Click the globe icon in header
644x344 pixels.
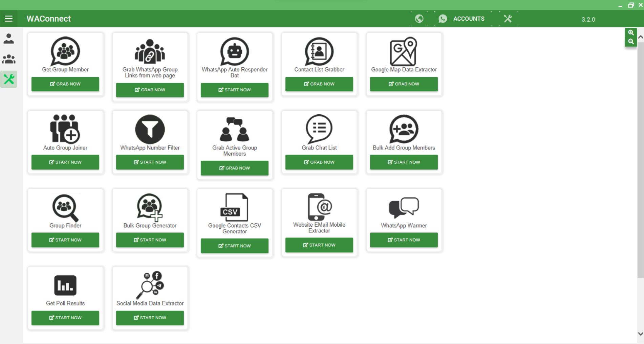pyautogui.click(x=419, y=19)
